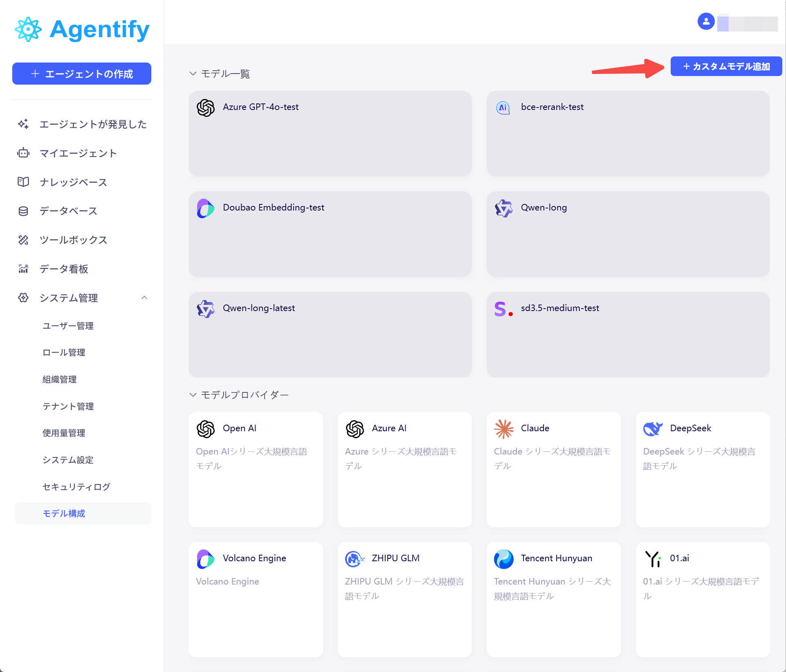Click the ツールボックス tools icon
Viewport: 786px width, 672px height.
coord(23,240)
